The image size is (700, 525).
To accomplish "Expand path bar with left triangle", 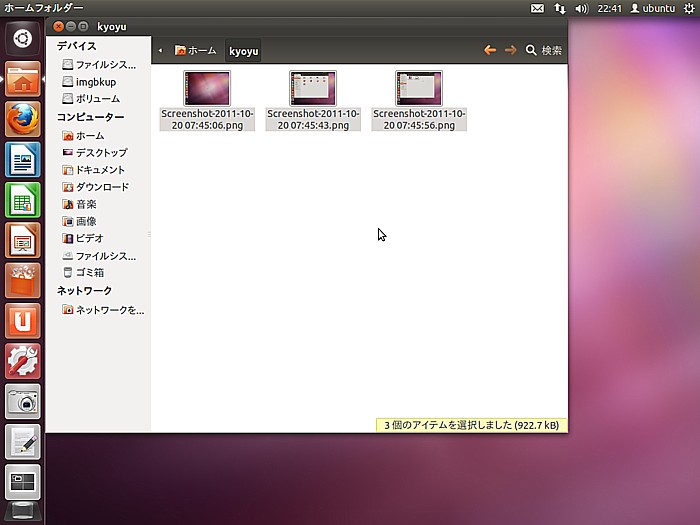I will (160, 50).
